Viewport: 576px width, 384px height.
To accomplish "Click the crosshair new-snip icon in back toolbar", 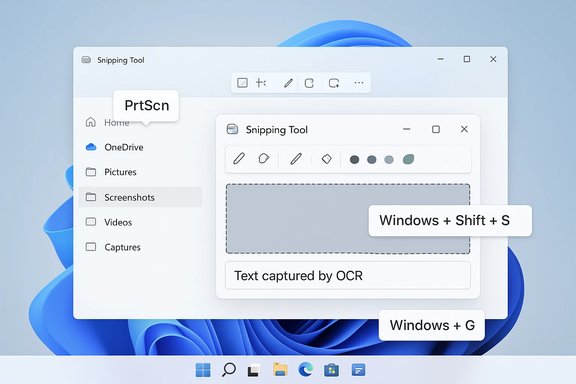I will (261, 83).
